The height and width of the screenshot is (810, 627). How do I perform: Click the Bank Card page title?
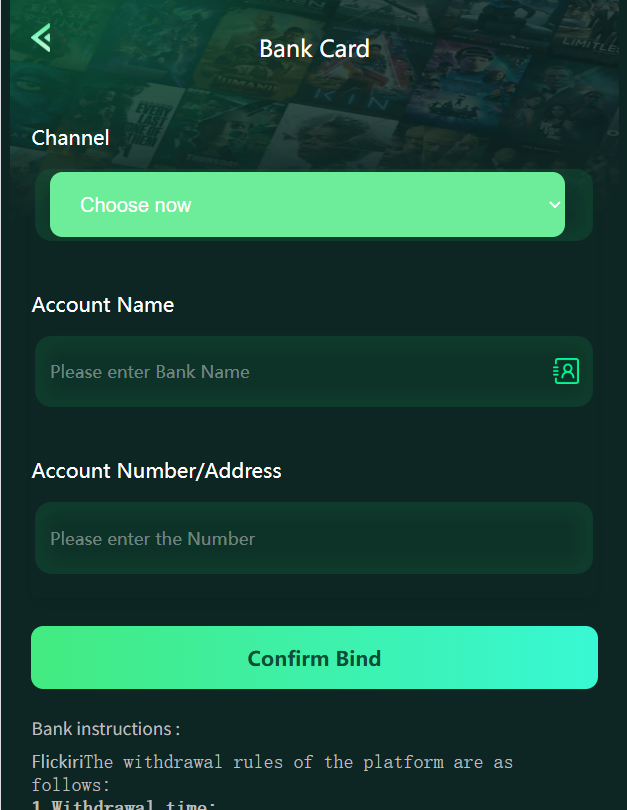(314, 49)
